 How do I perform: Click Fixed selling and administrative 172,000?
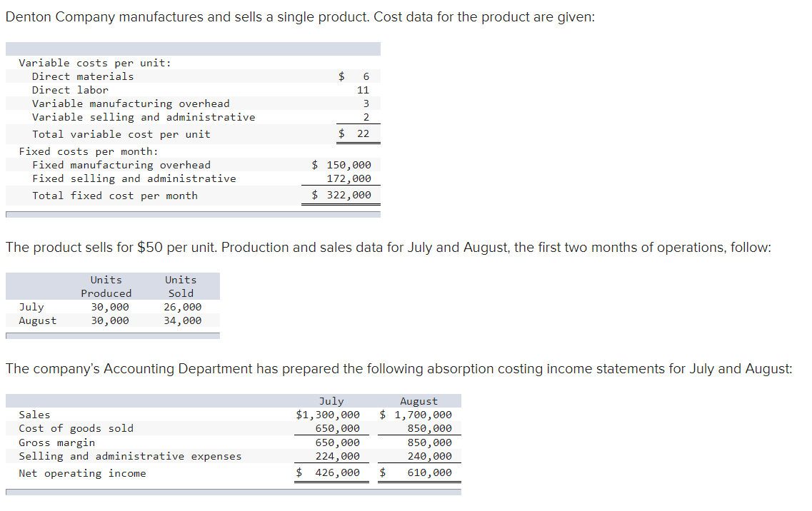click(349, 178)
